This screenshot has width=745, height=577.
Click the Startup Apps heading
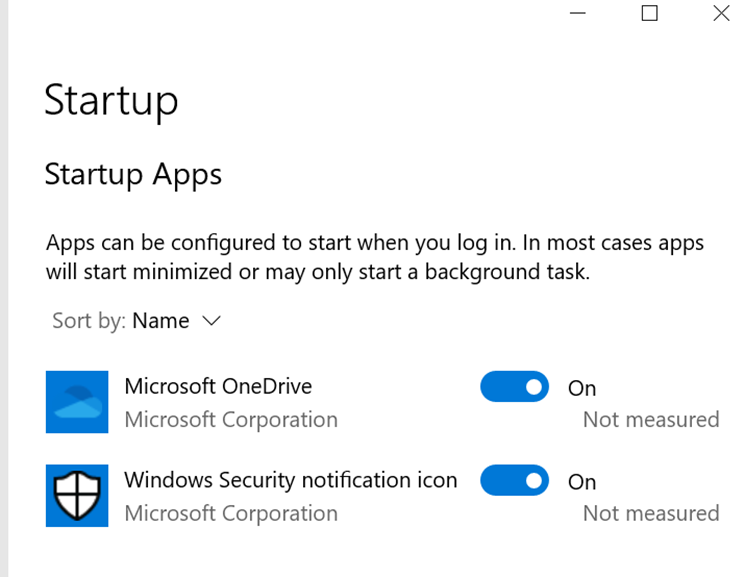click(133, 175)
